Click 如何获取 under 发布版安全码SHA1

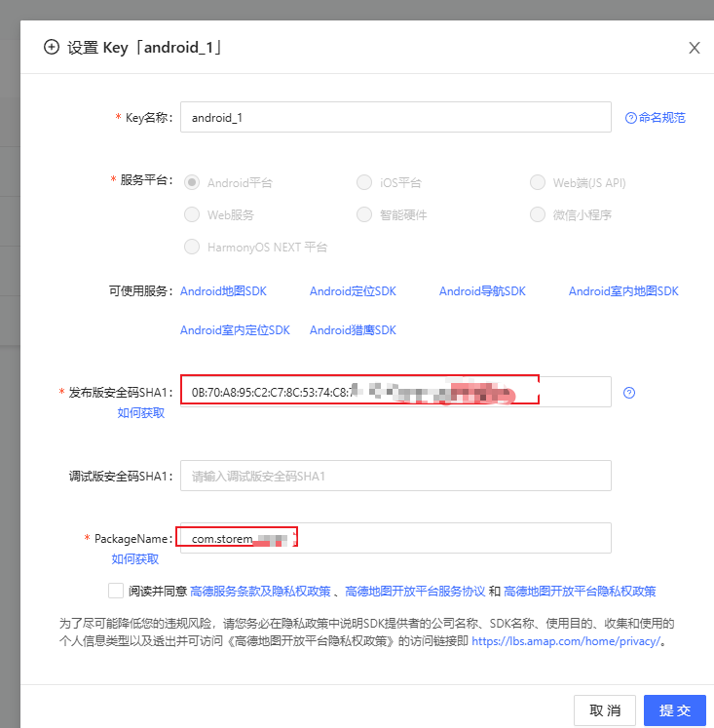point(141,413)
